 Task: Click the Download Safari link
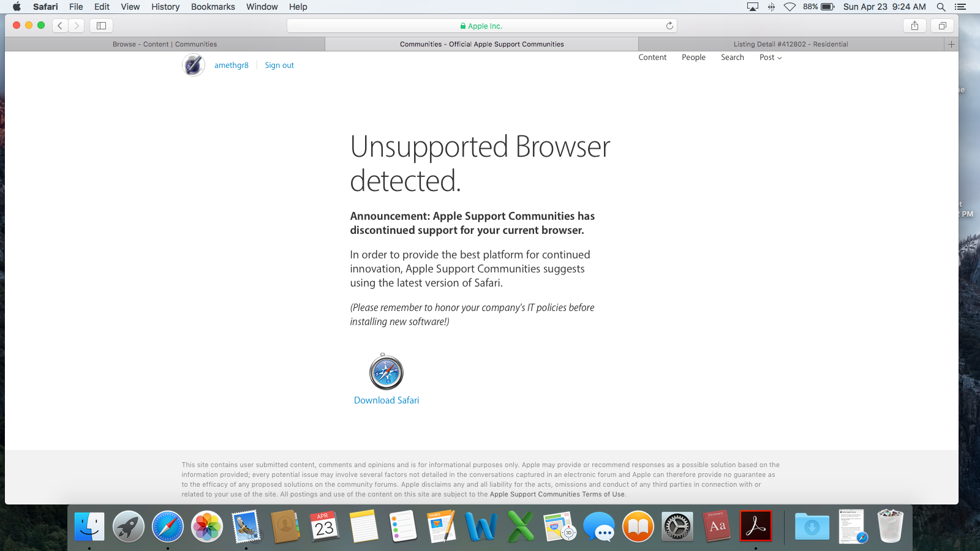(x=386, y=400)
